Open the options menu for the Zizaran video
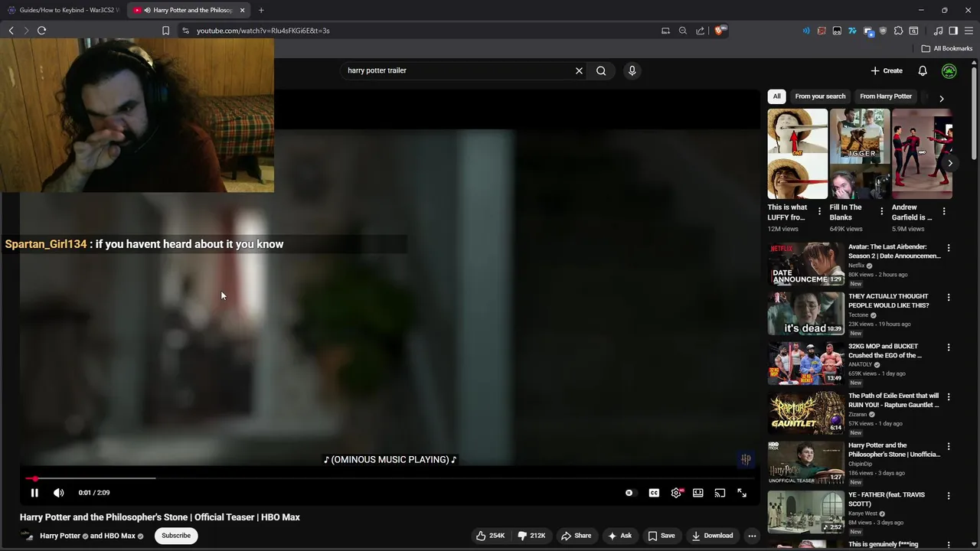The height and width of the screenshot is (551, 980). point(949,396)
